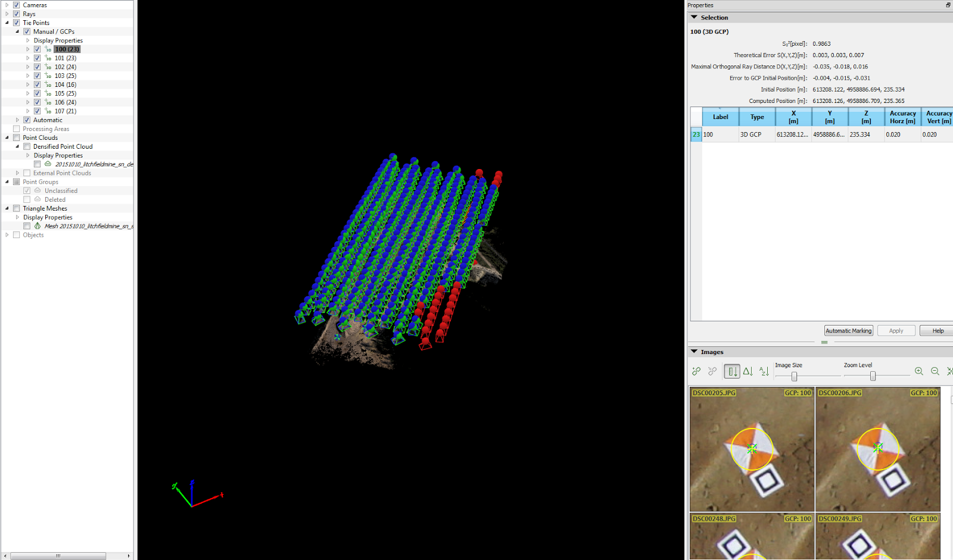Screen dimensions: 953x560
Task: Select the DSC00249.JPG image thumbnail
Action: click(x=878, y=537)
